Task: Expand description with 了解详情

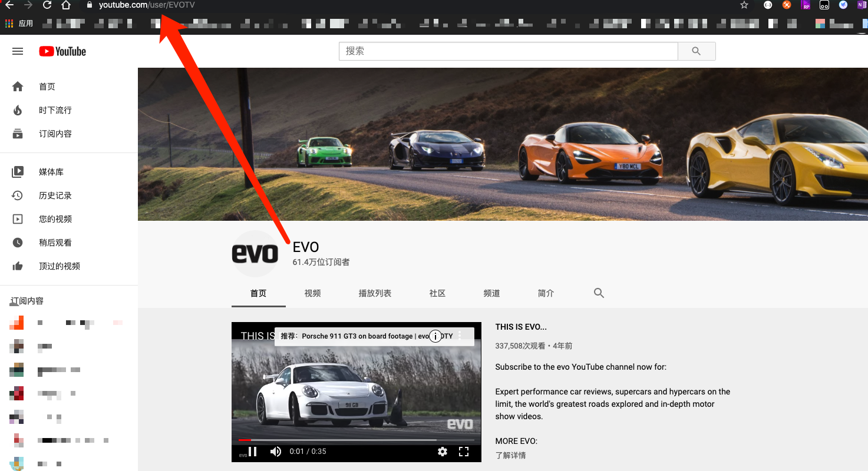Action: pos(510,455)
